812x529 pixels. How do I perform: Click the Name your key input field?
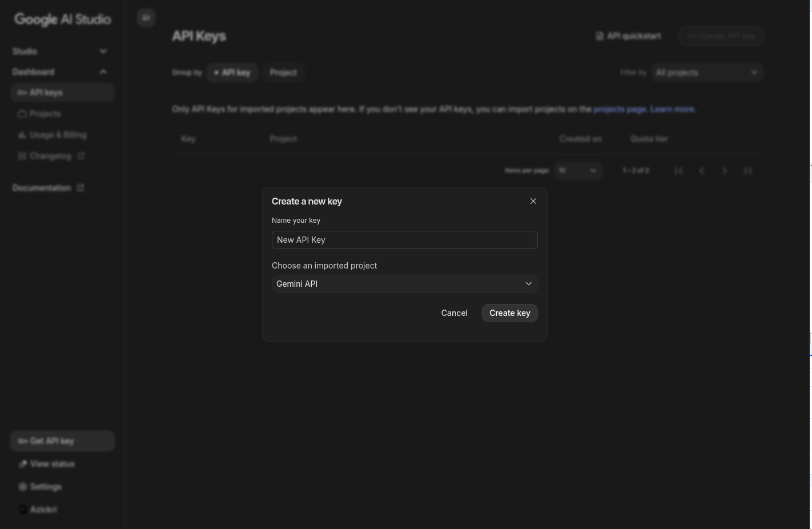(404, 240)
